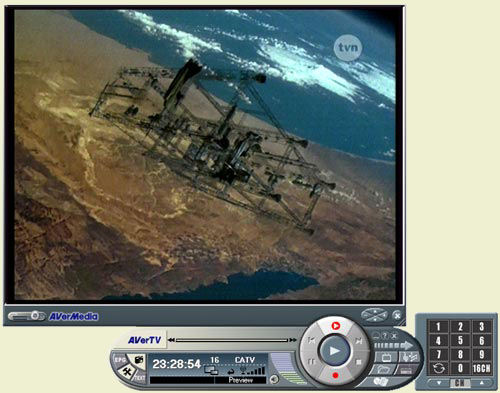Pause playback on the control dial
This screenshot has height=393, width=500.
pyautogui.click(x=311, y=362)
